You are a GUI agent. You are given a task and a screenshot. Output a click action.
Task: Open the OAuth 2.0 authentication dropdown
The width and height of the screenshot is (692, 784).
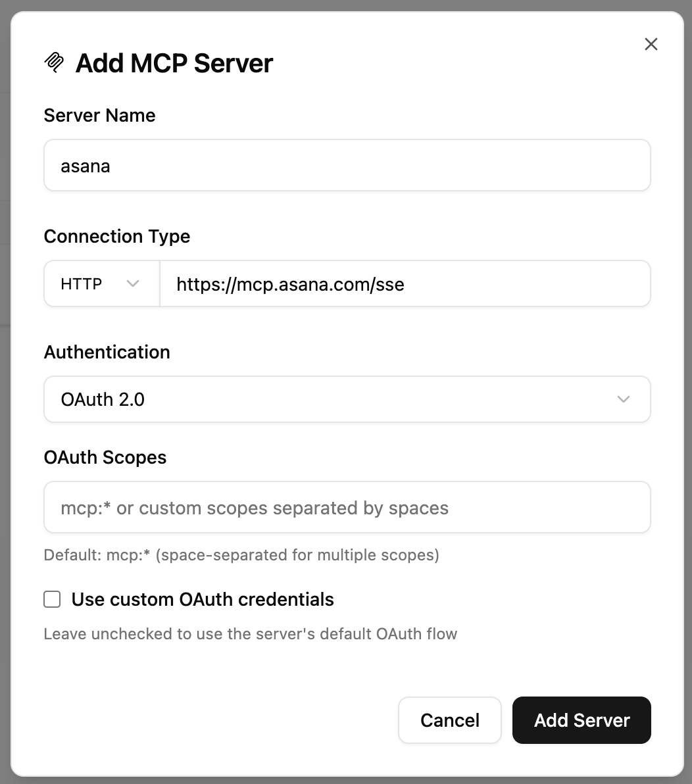(347, 399)
